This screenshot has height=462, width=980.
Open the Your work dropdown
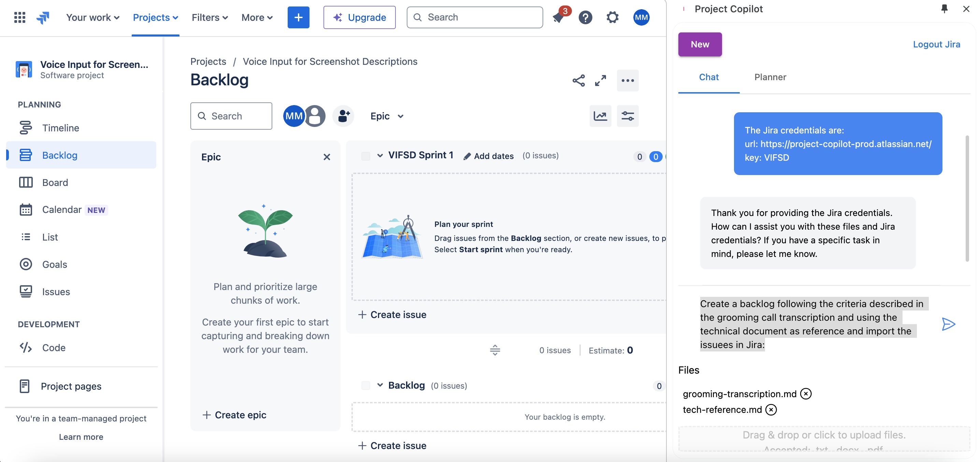coord(92,17)
